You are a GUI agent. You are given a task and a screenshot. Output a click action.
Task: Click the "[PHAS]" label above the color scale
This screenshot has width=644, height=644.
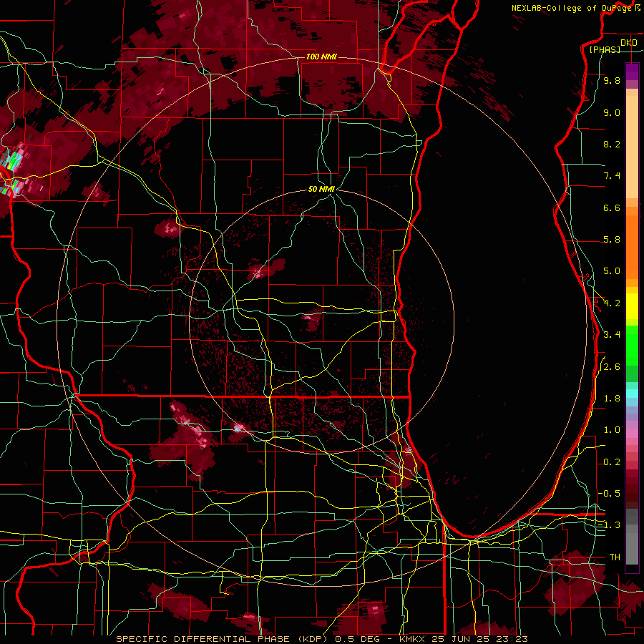(x=605, y=49)
